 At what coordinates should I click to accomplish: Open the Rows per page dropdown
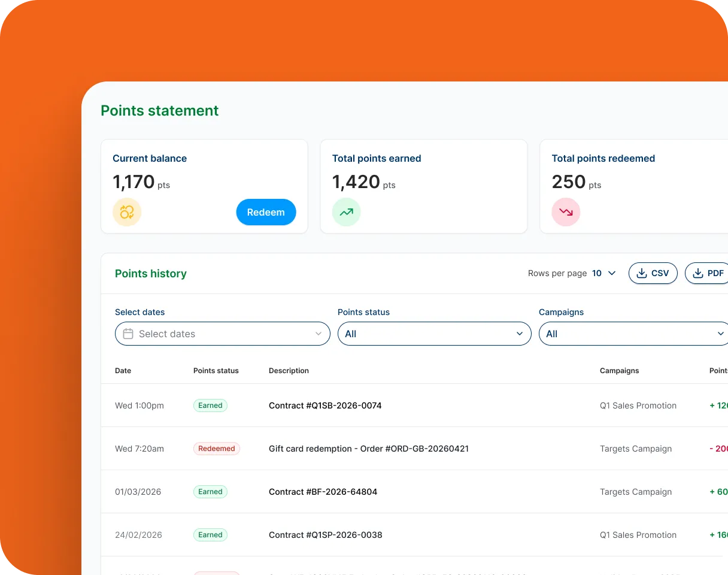[x=604, y=273]
